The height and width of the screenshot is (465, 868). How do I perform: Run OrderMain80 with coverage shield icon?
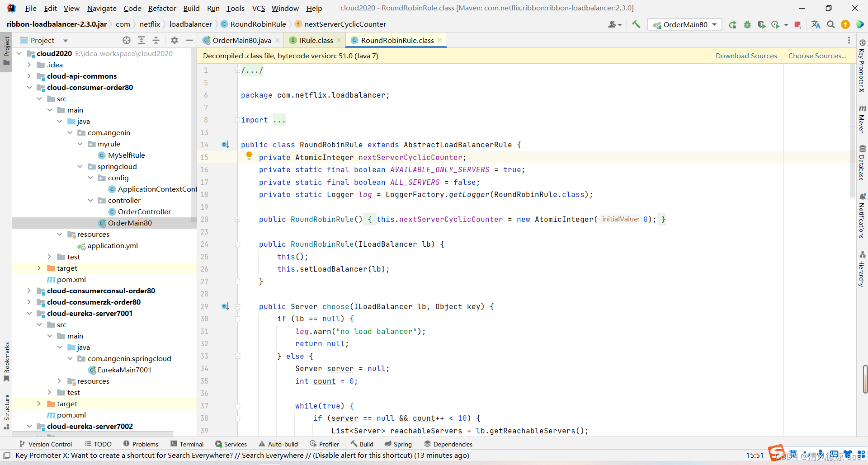pos(761,24)
